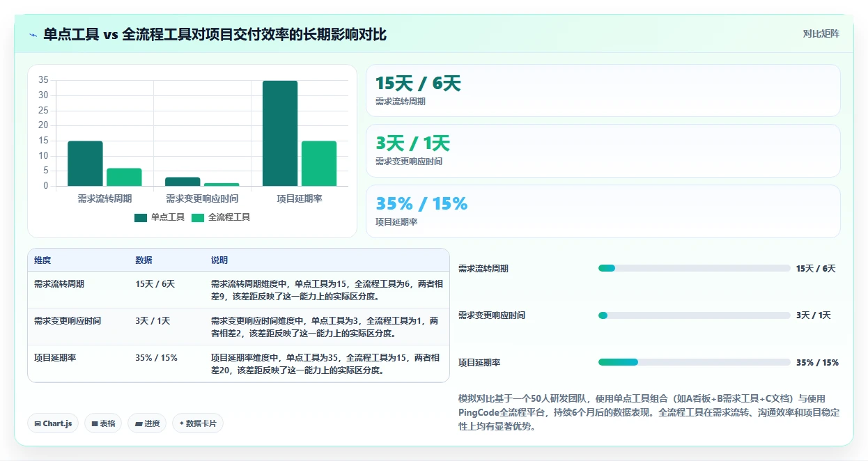The width and height of the screenshot is (868, 461).
Task: Click the lightning icon beside the title
Action: (33, 34)
